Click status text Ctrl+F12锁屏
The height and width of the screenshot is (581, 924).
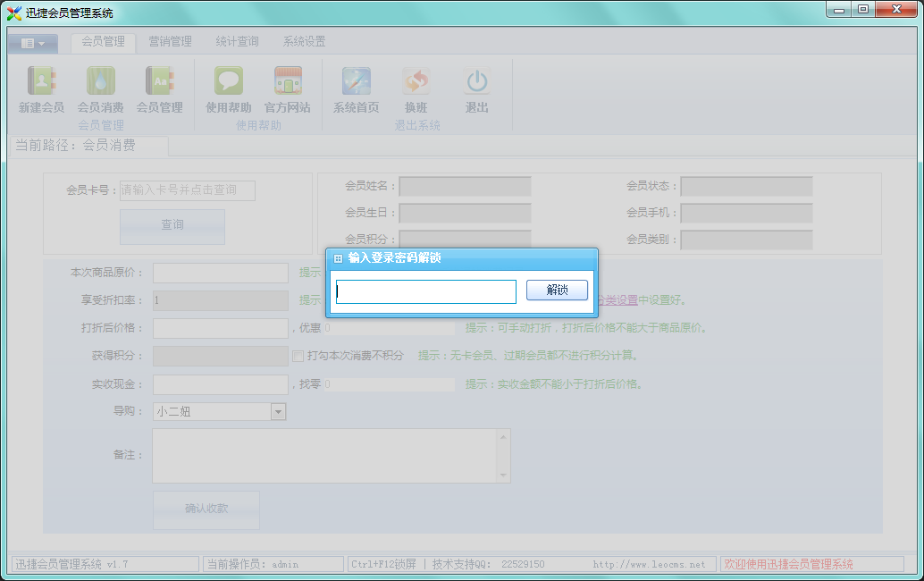[x=383, y=565]
